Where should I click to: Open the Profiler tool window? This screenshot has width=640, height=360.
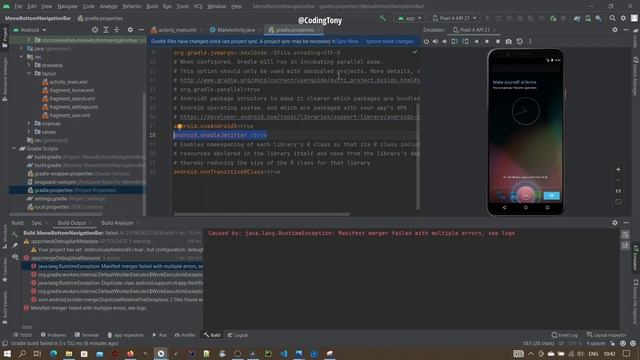coord(185,335)
